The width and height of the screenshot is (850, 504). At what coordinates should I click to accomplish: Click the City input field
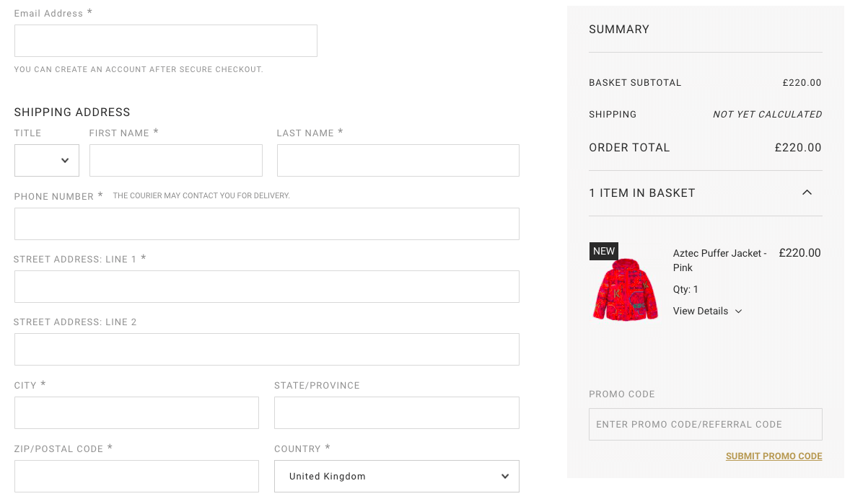click(x=136, y=412)
